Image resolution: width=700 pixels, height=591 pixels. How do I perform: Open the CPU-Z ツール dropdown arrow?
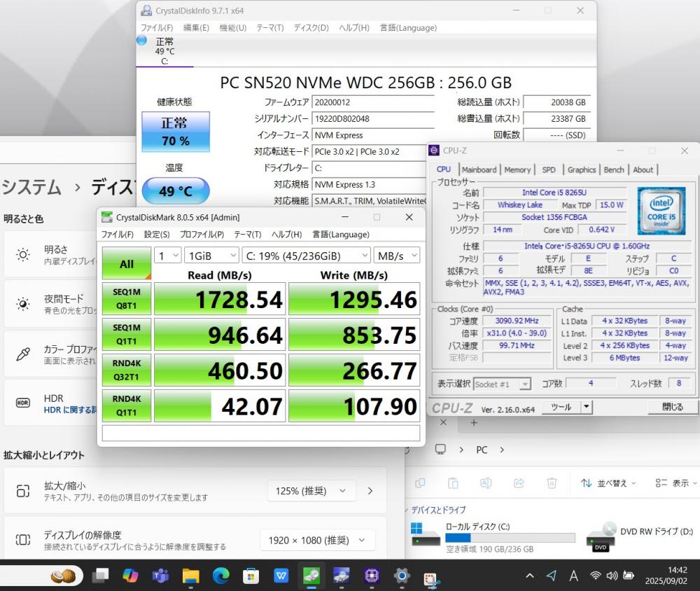(587, 407)
